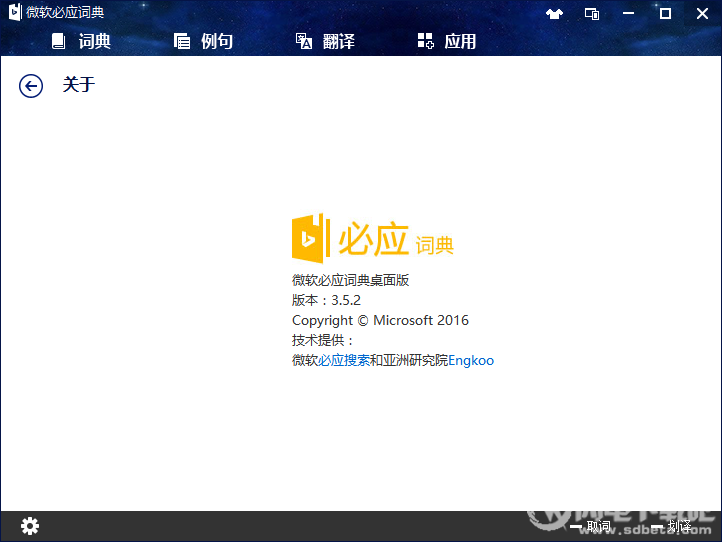Close the 微软必应词典 window
Viewport: 722px width, 542px height.
[x=702, y=14]
